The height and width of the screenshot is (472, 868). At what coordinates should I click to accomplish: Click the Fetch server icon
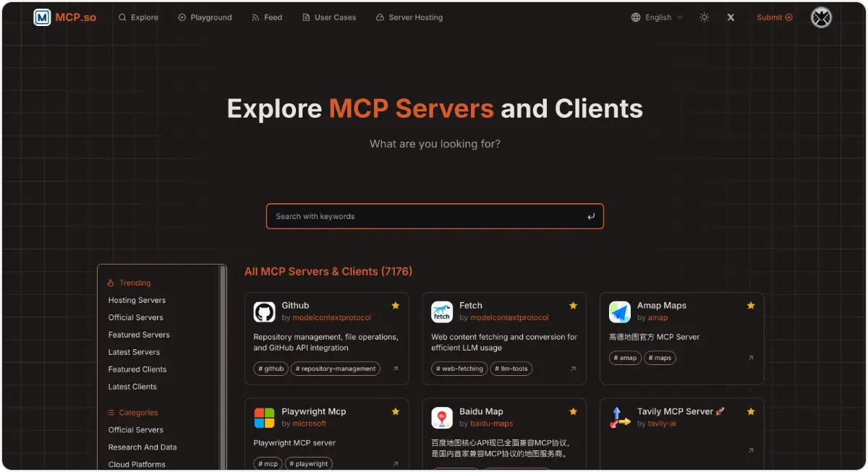pos(442,311)
